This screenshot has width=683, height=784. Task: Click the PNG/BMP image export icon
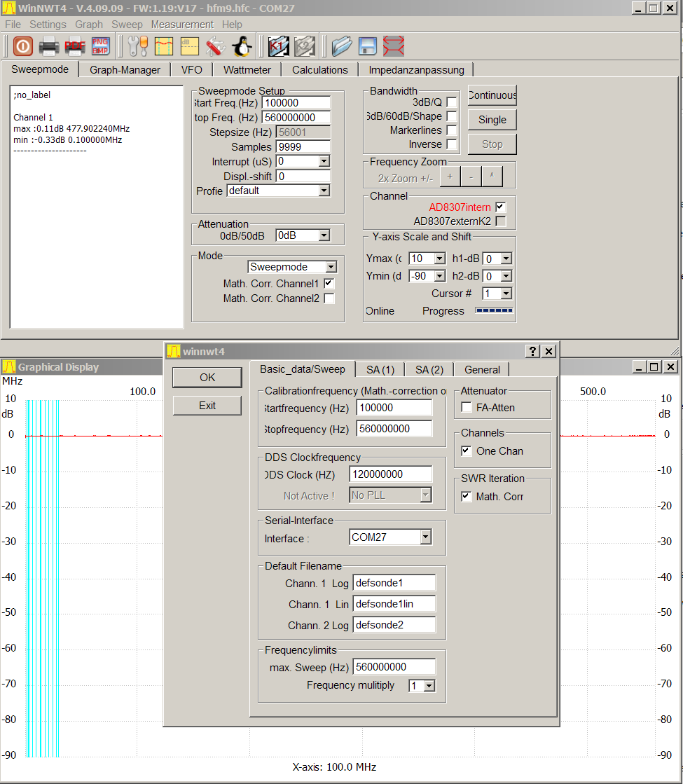coord(100,46)
